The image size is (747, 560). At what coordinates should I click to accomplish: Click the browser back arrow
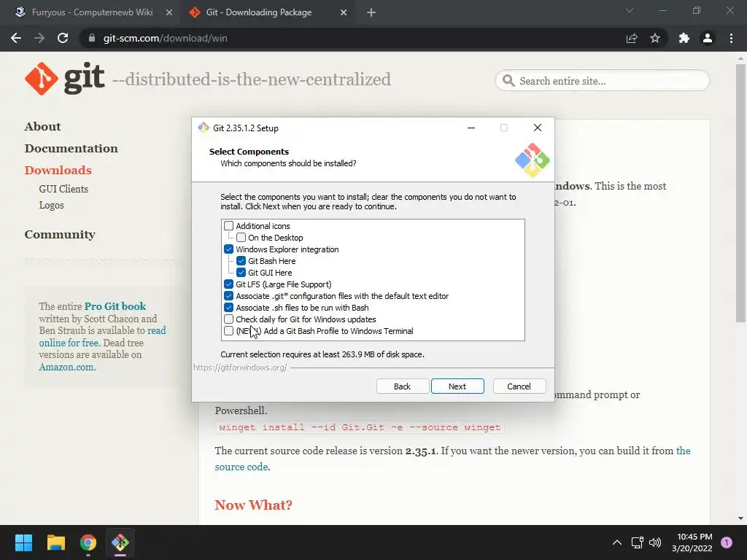click(16, 38)
